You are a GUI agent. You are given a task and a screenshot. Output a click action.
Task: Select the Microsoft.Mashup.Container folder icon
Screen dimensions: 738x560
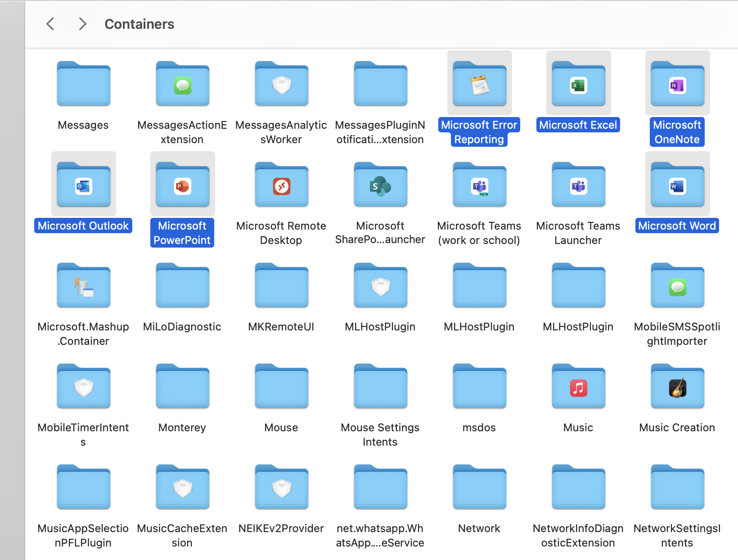(x=84, y=285)
